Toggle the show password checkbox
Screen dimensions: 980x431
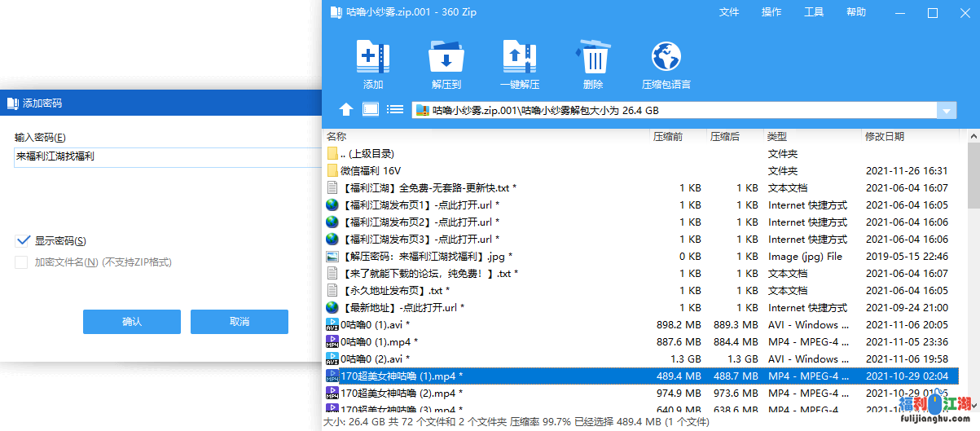(x=23, y=240)
